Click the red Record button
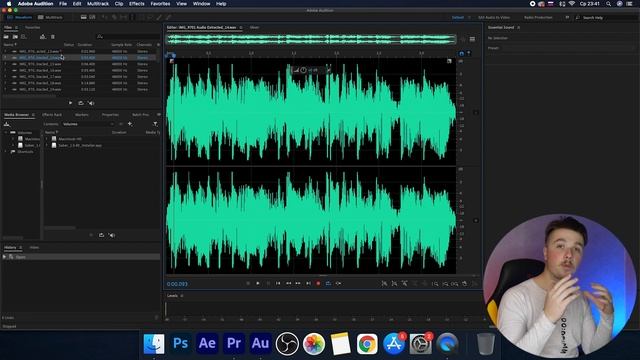 coord(318,283)
